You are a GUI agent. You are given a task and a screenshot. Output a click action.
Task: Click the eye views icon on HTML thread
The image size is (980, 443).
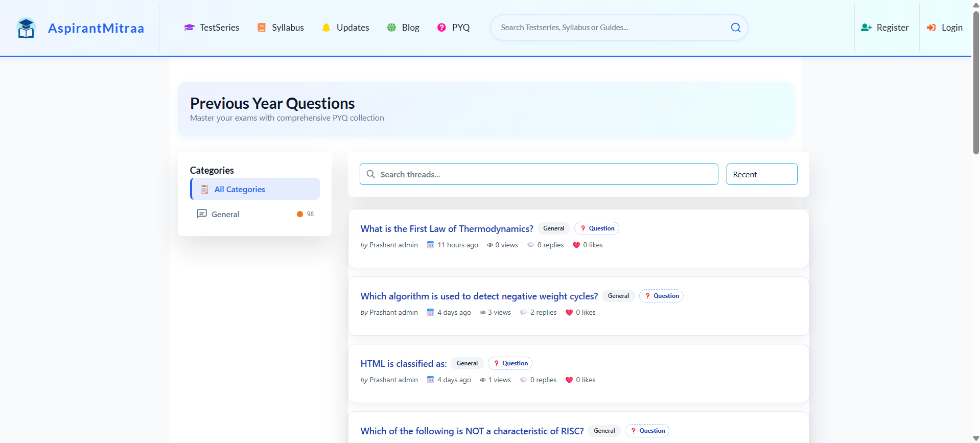(x=482, y=380)
